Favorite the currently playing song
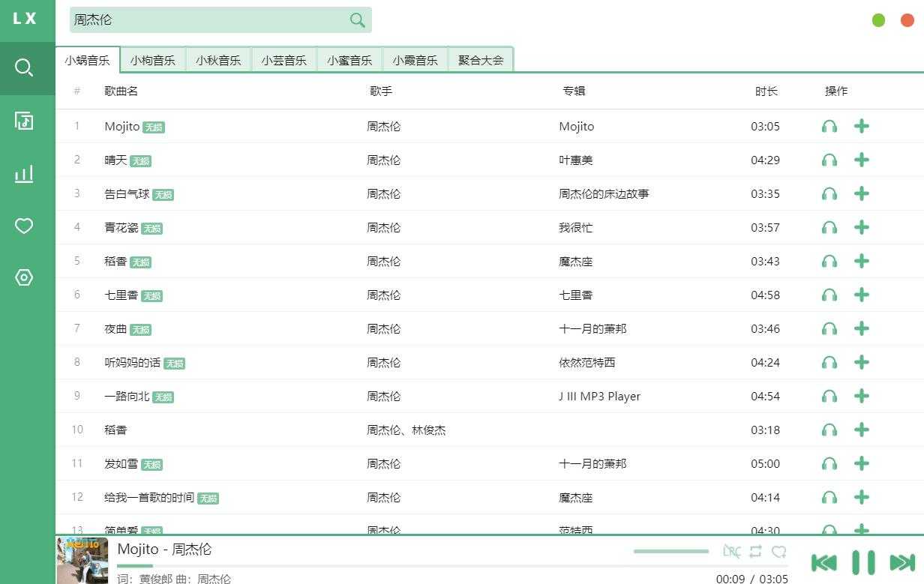The image size is (924, 584). tap(779, 551)
